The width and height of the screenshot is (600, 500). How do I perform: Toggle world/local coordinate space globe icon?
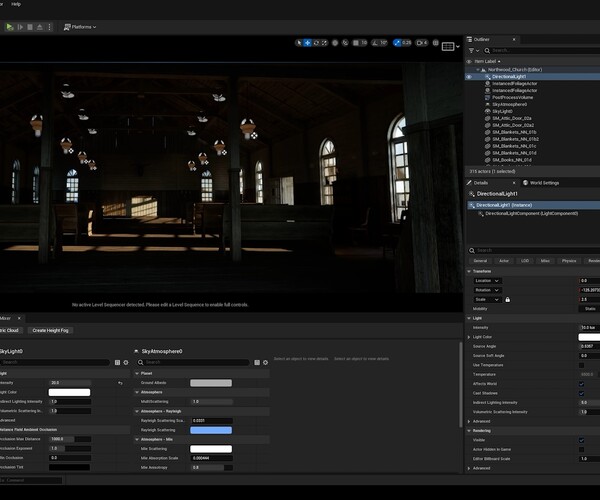[335, 43]
